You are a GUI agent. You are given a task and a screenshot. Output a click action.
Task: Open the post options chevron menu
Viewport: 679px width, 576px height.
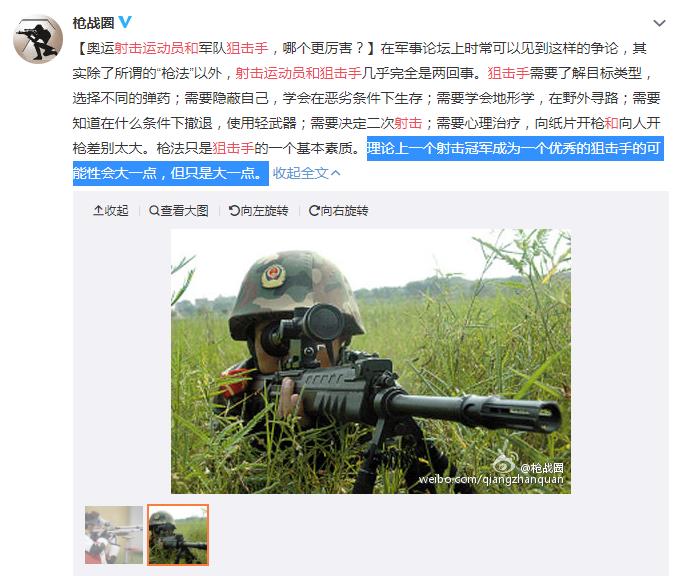pyautogui.click(x=659, y=23)
